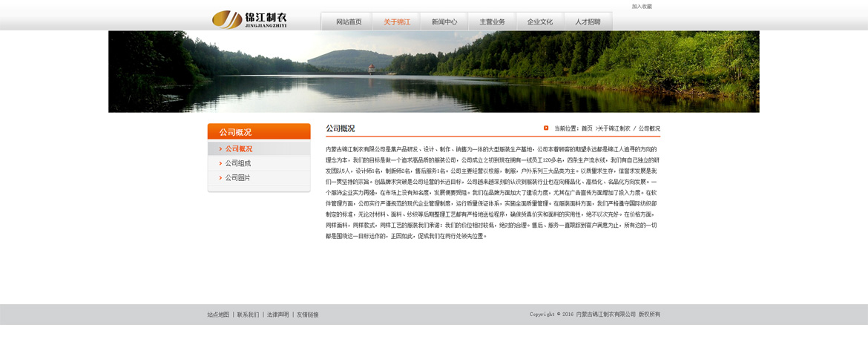The width and height of the screenshot is (868, 342).
Task: Select the 关于锦江 navigation tab
Action: point(397,22)
